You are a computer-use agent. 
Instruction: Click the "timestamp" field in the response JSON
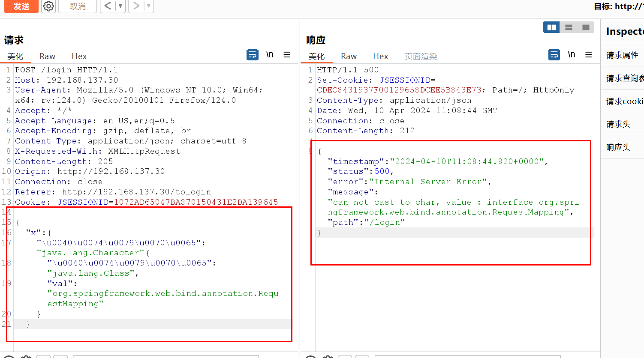(438, 161)
